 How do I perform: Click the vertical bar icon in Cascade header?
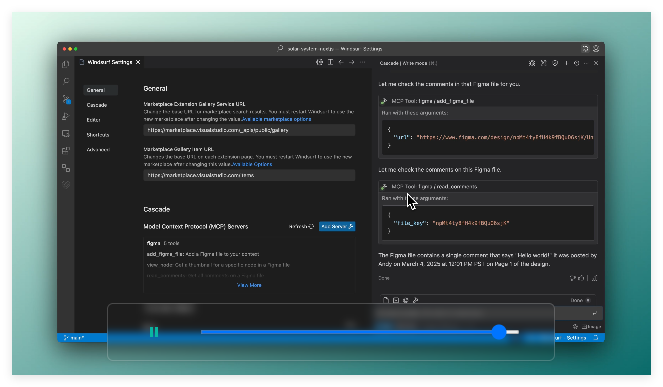pyautogui.click(x=566, y=63)
